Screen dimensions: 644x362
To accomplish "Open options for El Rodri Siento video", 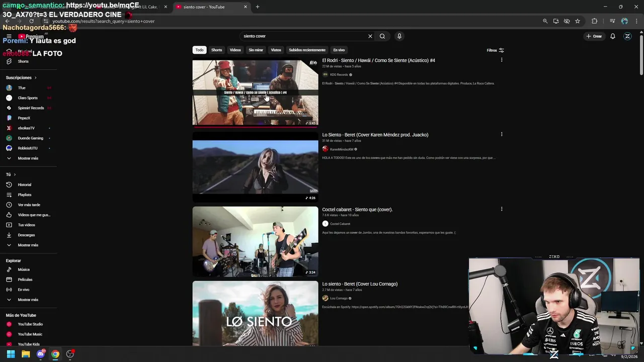I will [x=501, y=60].
